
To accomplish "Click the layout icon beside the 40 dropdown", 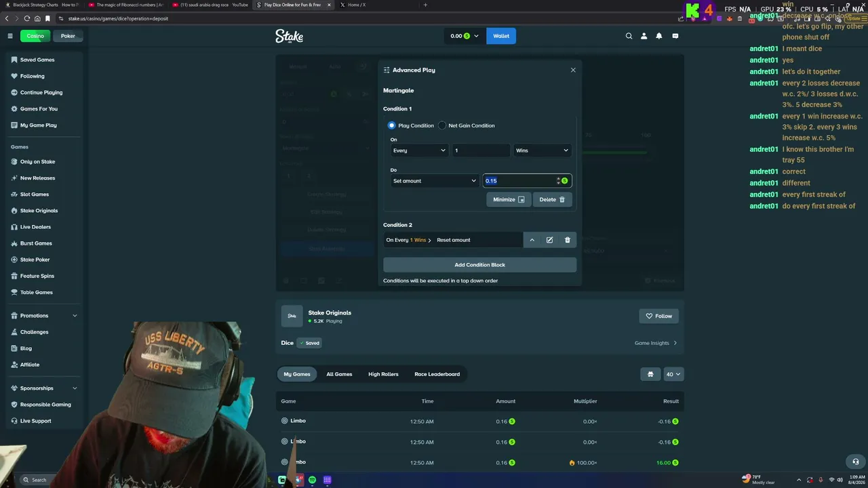I will point(650,374).
